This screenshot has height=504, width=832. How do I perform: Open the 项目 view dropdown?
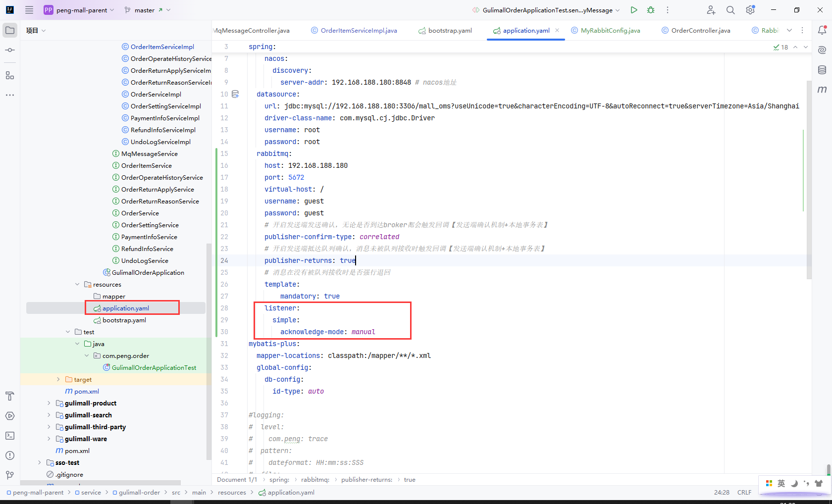tap(36, 30)
